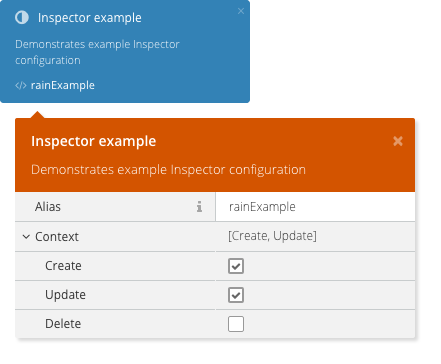Collapse the Context section chevron

26,237
